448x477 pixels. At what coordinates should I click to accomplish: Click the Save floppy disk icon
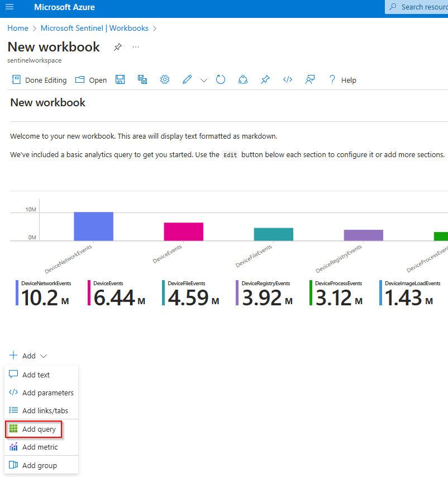pos(120,80)
